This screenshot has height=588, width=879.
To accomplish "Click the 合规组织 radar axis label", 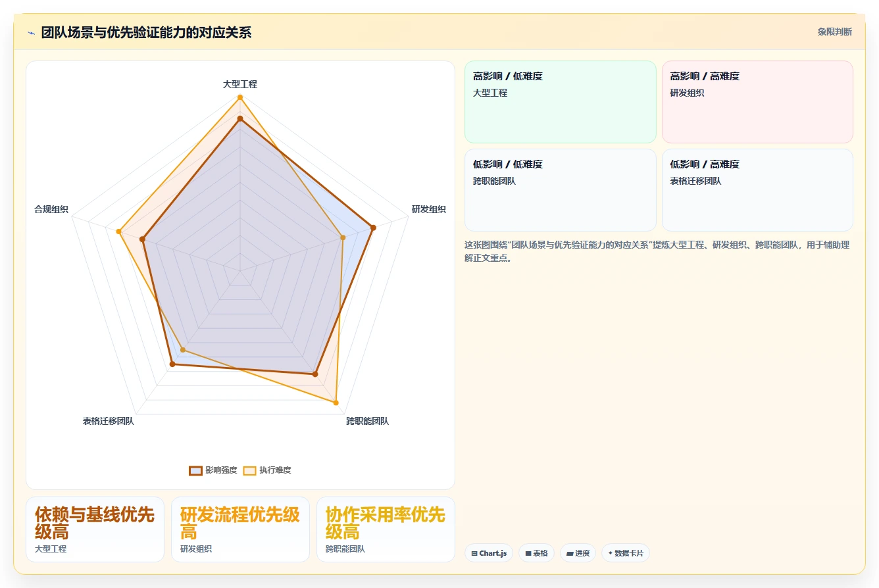I will 51,209.
